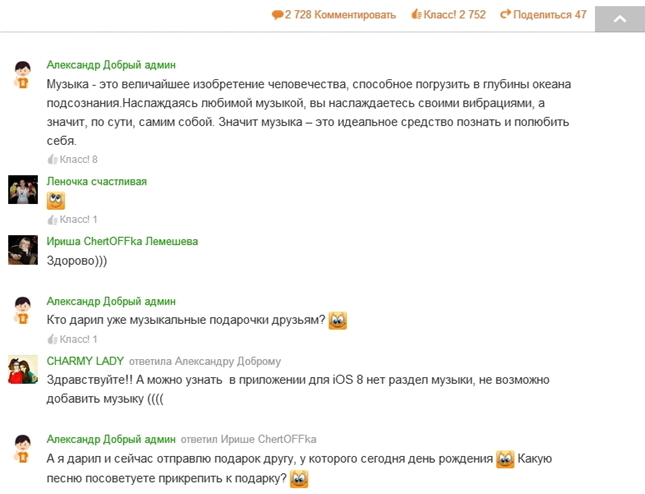Click the Поделиться share arrow icon
The image size is (645, 494).
tap(506, 14)
